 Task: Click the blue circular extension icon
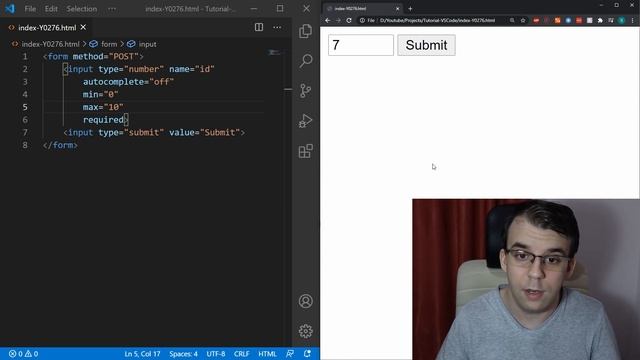click(x=568, y=20)
